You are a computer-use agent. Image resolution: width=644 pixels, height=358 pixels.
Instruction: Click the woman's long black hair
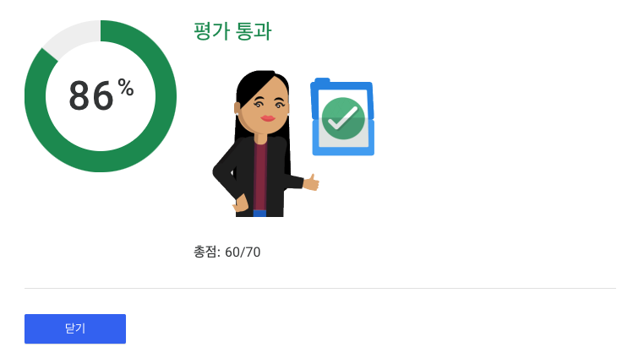coord(244,106)
